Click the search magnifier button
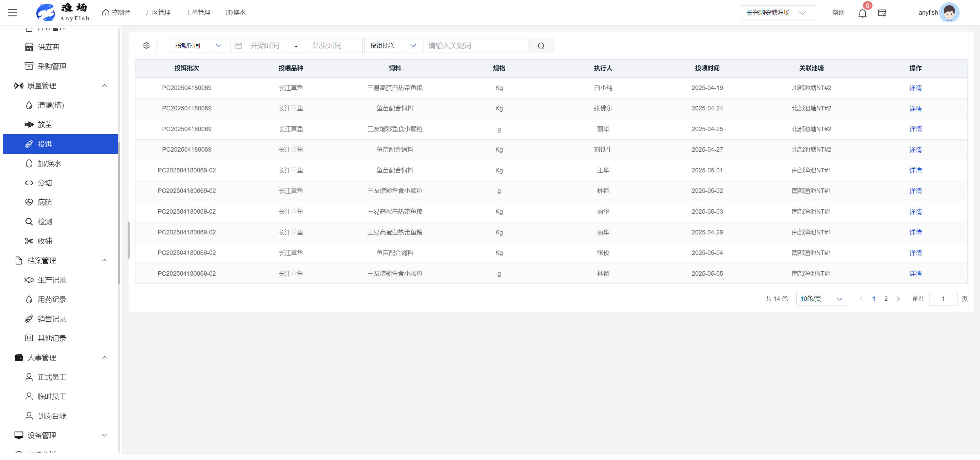Screen dimensions: 980x460 [x=541, y=46]
